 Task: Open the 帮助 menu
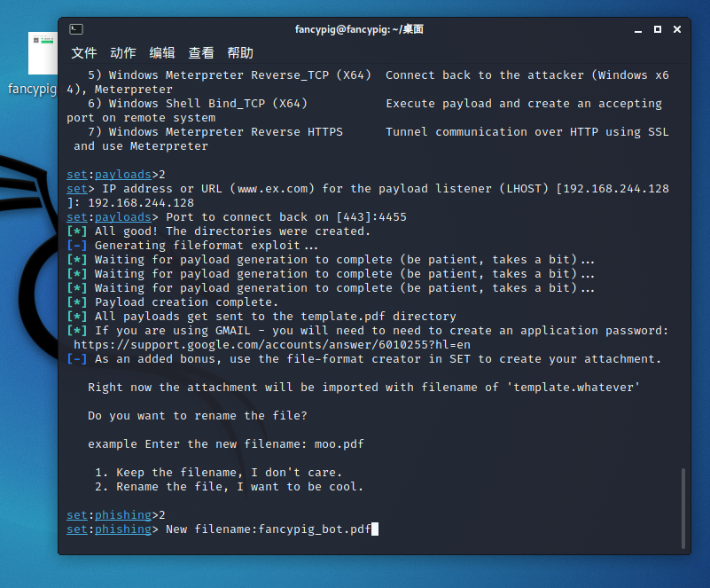click(x=240, y=53)
